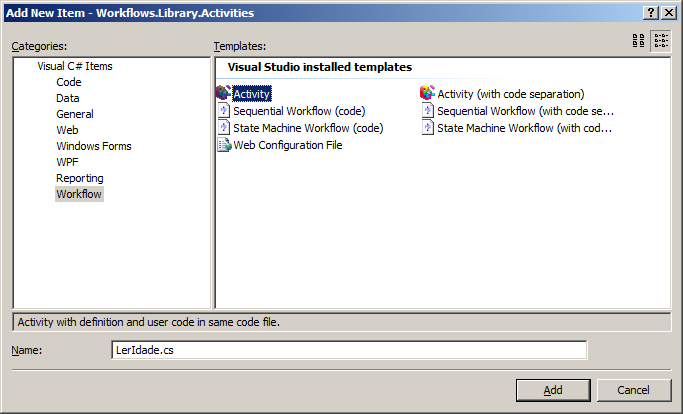Select the Data category
Viewport: 683px width, 414px height.
pos(68,98)
